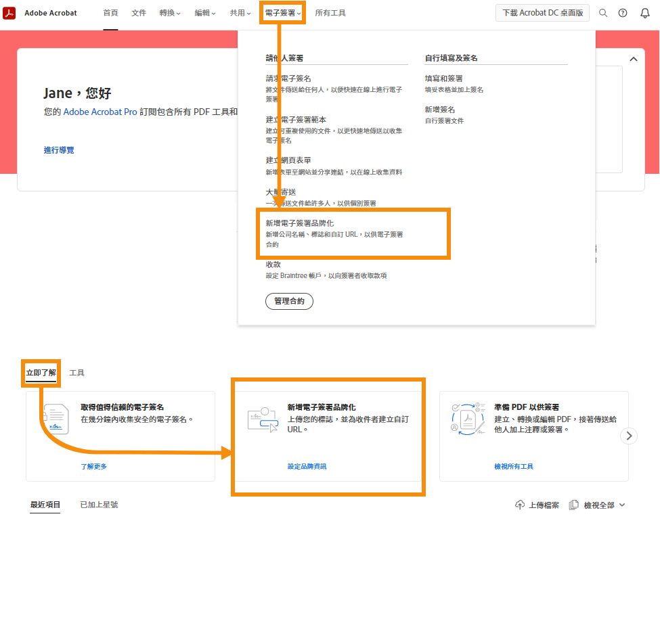The height and width of the screenshot is (644, 660).
Task: Click the branding icon on 新增電子簽署品牌化 card
Action: (263, 419)
